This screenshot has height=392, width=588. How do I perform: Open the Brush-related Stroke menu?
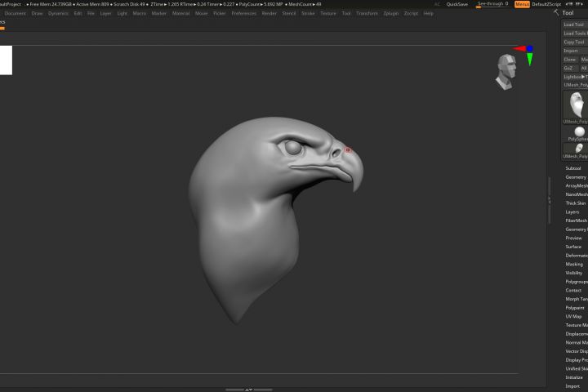(x=308, y=13)
